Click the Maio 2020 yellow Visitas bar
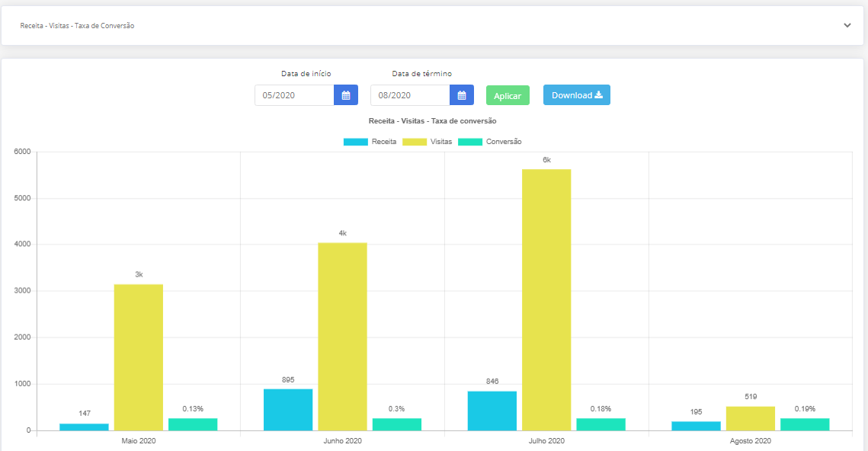This screenshot has width=868, height=451. pyautogui.click(x=139, y=357)
